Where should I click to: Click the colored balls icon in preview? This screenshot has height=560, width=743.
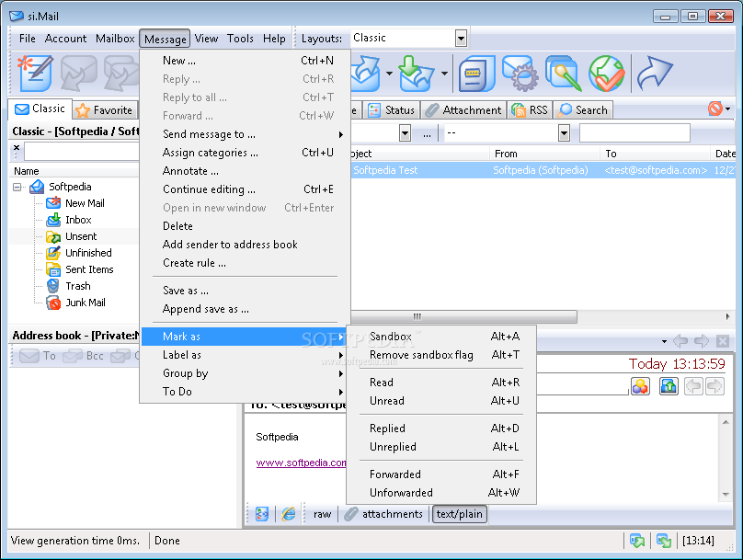pos(640,385)
